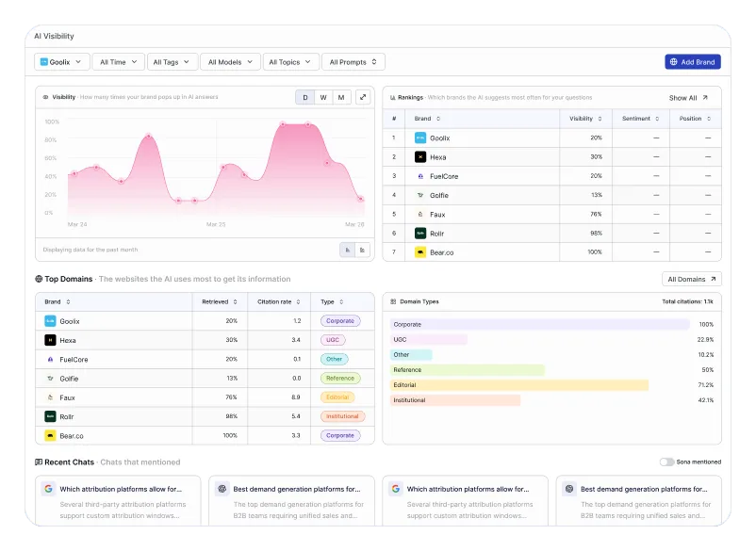756x551 pixels.
Task: Open the All Topics filter dropdown
Action: point(290,61)
